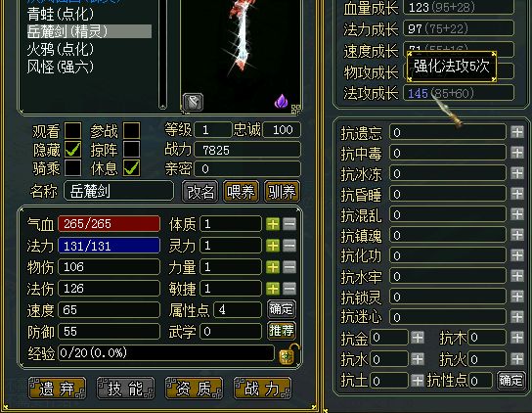The height and width of the screenshot is (413, 532).
Task: Increase 力量 using its green plus icon
Action: point(273,267)
